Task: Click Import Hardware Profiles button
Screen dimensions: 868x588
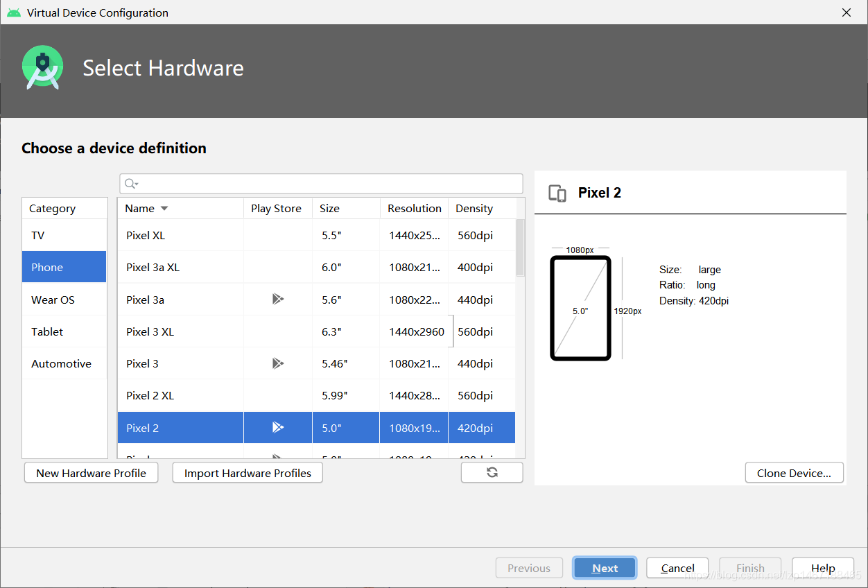Action: 248,473
